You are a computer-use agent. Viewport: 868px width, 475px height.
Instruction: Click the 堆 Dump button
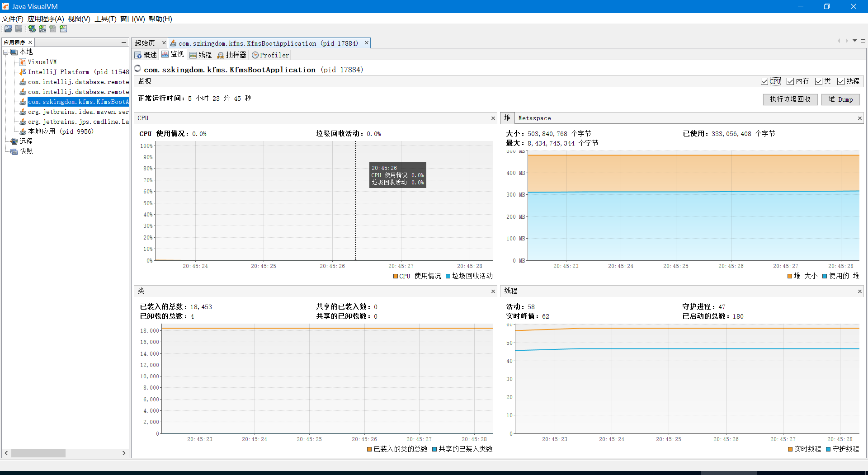point(840,99)
